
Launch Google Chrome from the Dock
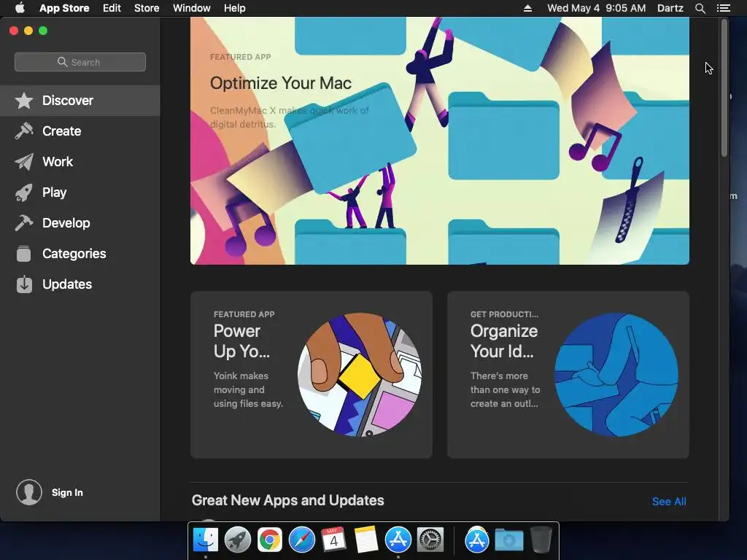(270, 540)
